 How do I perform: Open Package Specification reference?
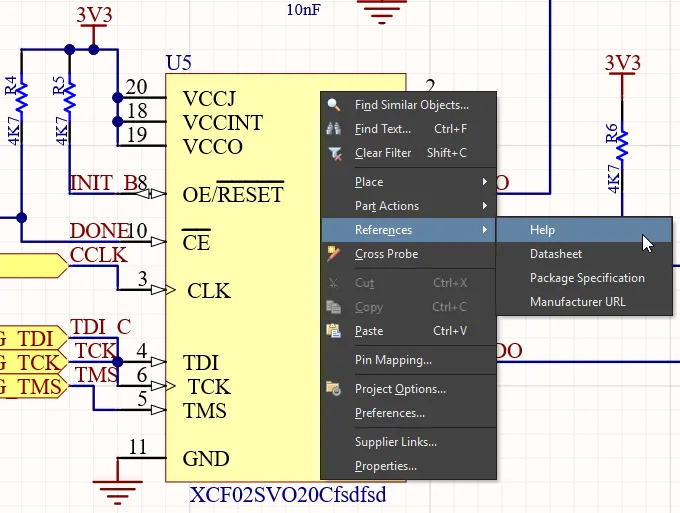584,278
